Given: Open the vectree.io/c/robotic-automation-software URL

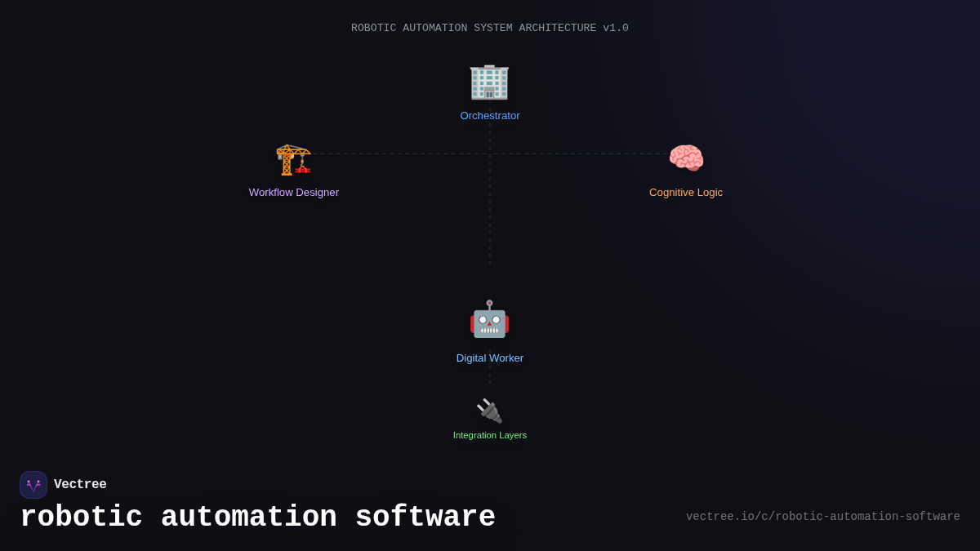Looking at the screenshot, I should tap(822, 516).
